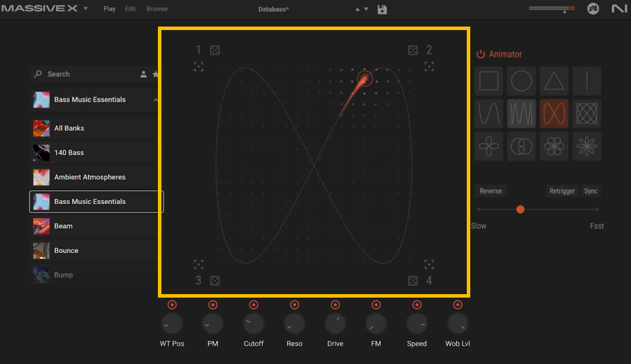
Task: Load next preset with down arrow
Action: [366, 9]
